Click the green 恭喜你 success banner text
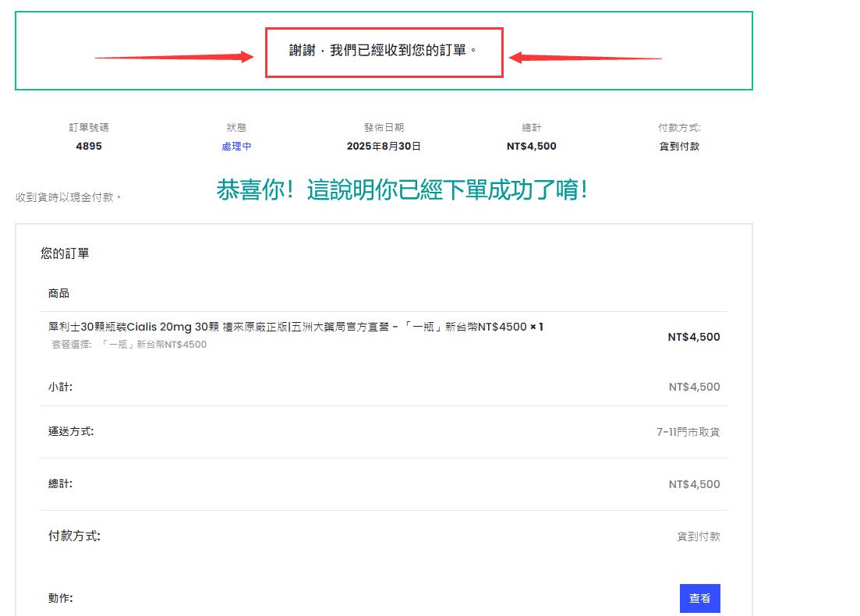Screen dimensions: 860x616 pos(402,190)
